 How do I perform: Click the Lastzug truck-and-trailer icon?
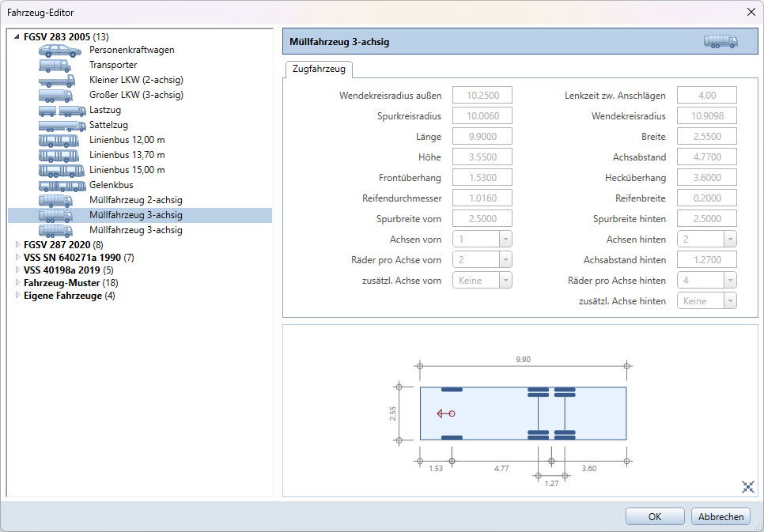(62, 111)
